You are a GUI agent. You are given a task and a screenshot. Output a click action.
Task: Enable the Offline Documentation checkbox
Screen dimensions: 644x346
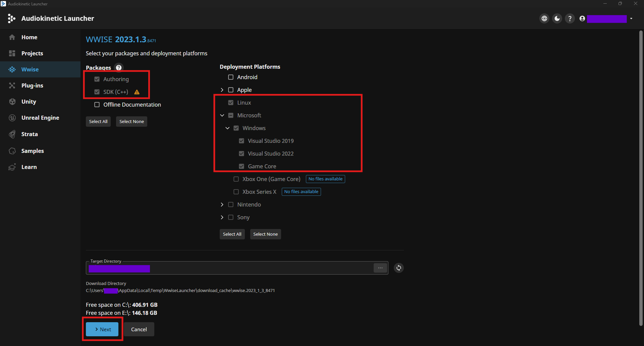tap(97, 105)
